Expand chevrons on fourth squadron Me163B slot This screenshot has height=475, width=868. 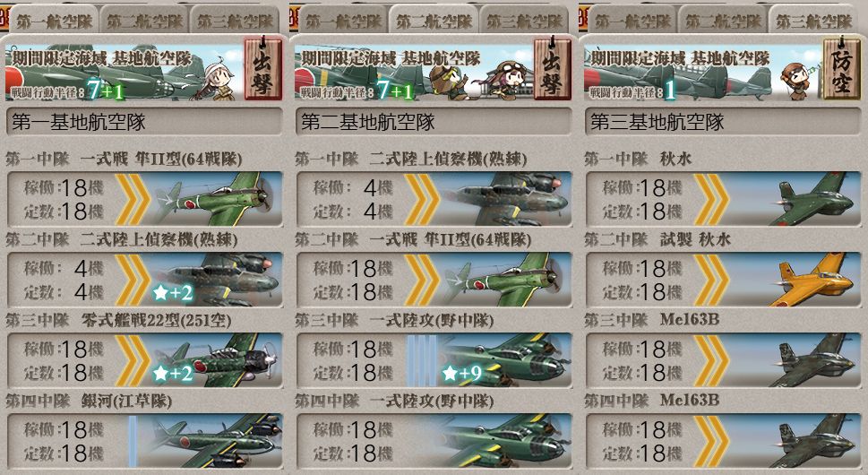click(x=711, y=441)
